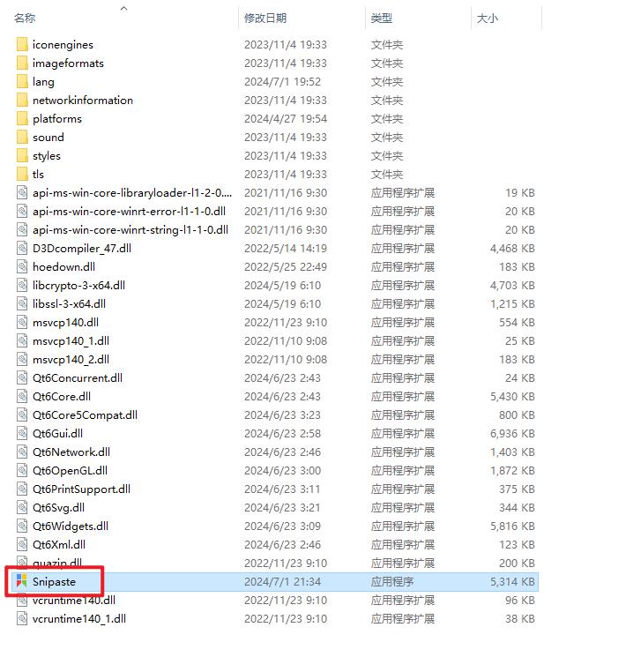
Task: Select the styles folder icon
Action: (x=22, y=155)
